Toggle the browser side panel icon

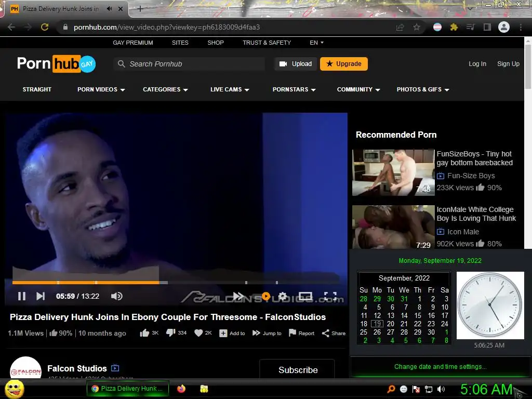[x=487, y=27]
